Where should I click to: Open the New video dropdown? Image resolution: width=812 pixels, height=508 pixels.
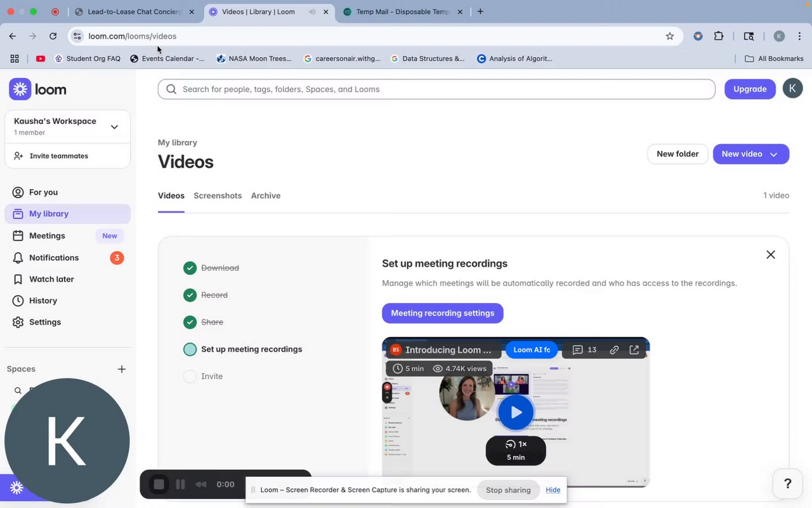[751, 154]
